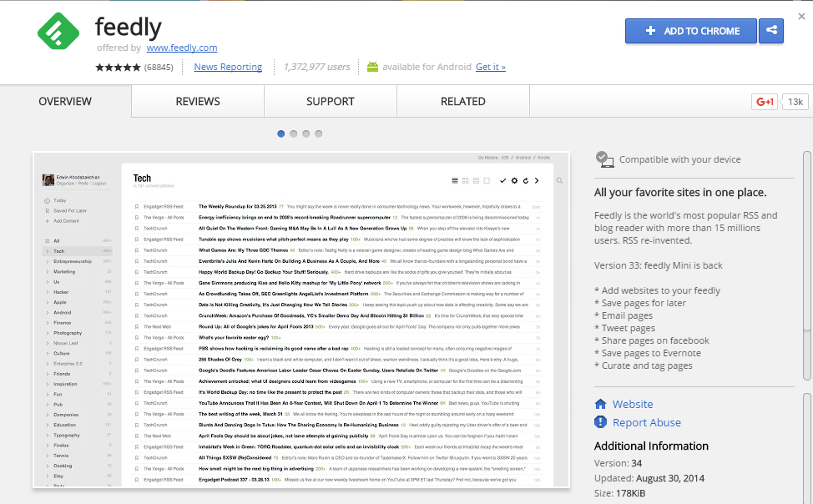Click '* Save pages to Evernote' line

(648, 353)
